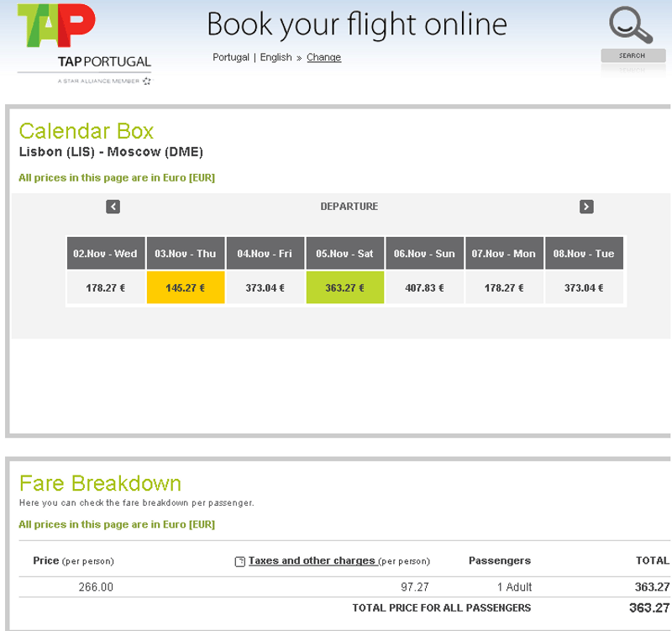Click the TAP Portugal logo
This screenshot has height=631, width=672.
(55, 29)
